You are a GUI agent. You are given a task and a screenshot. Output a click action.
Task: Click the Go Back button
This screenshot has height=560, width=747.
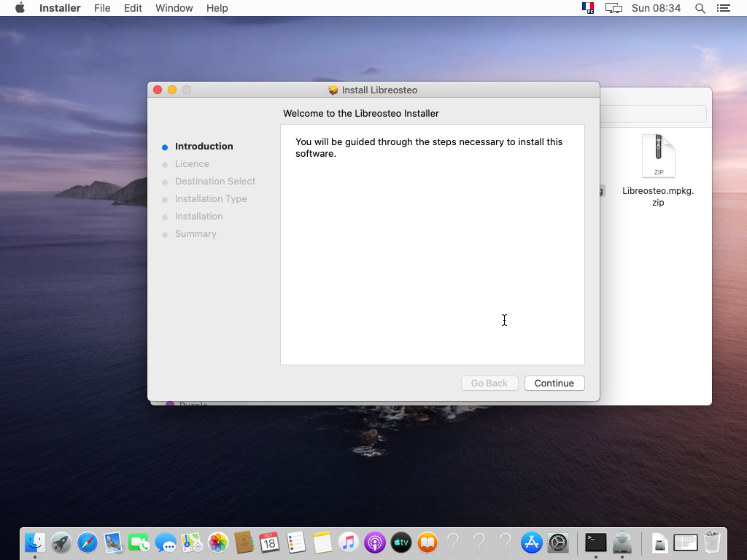coord(489,384)
